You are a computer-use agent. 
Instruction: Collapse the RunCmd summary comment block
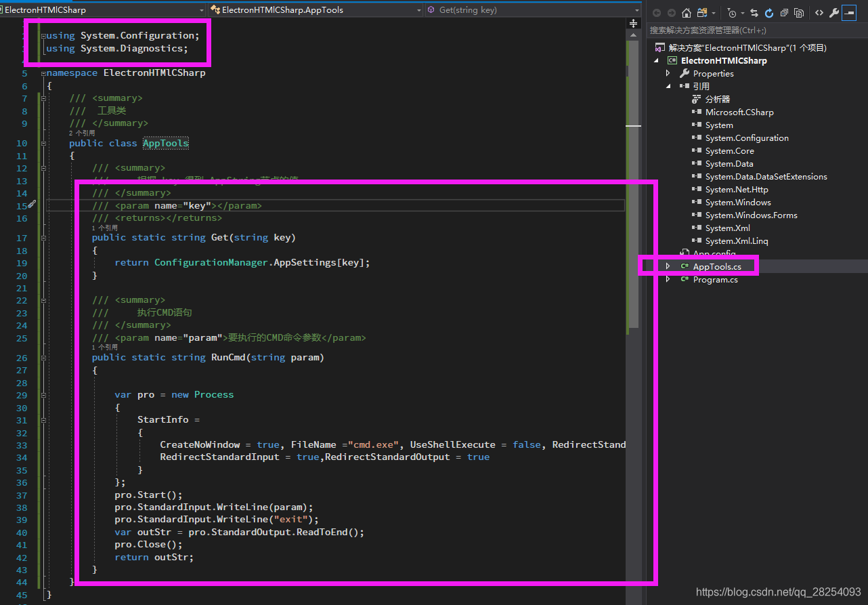coord(44,300)
